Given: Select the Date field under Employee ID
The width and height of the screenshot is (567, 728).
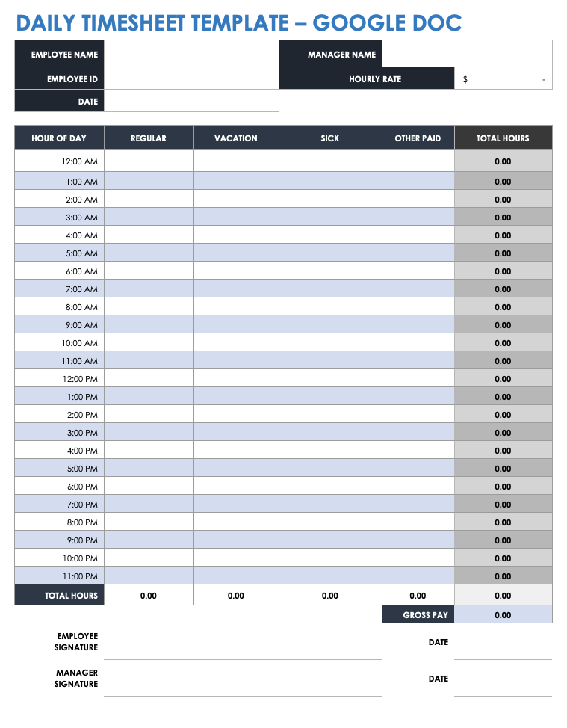Looking at the screenshot, I should point(191,101).
